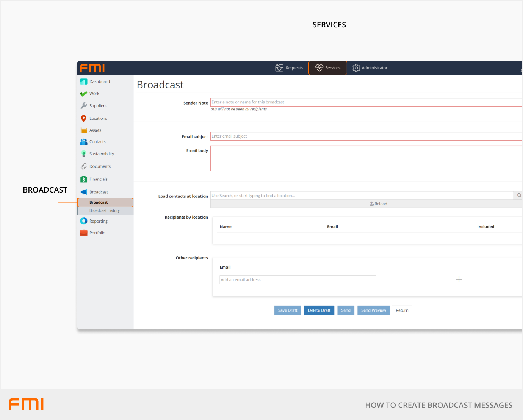Open Contacts people icon
Viewport: 523px width, 420px height.
[84, 142]
